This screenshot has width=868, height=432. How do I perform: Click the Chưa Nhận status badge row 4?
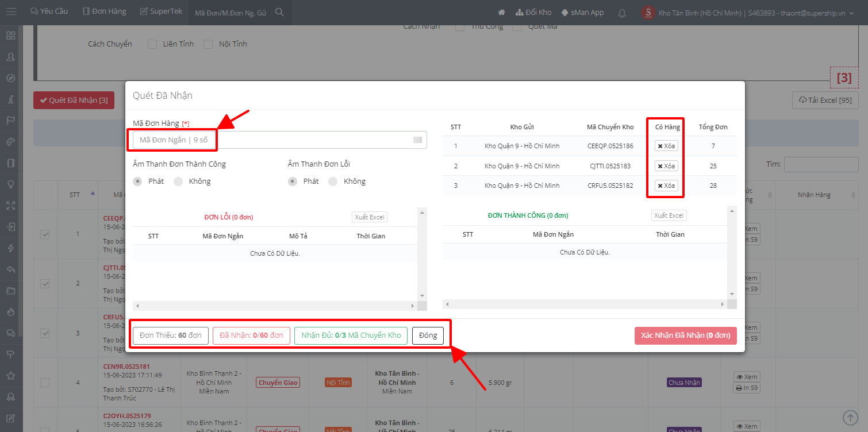pos(684,383)
